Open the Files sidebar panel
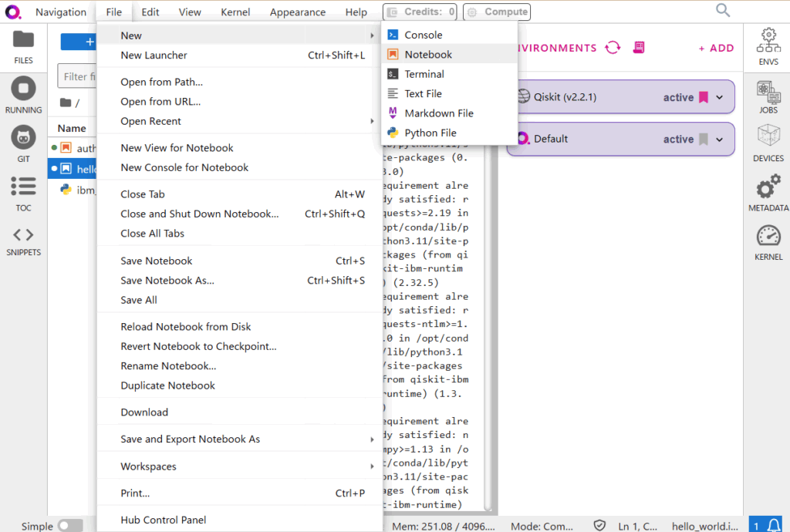 [23, 46]
